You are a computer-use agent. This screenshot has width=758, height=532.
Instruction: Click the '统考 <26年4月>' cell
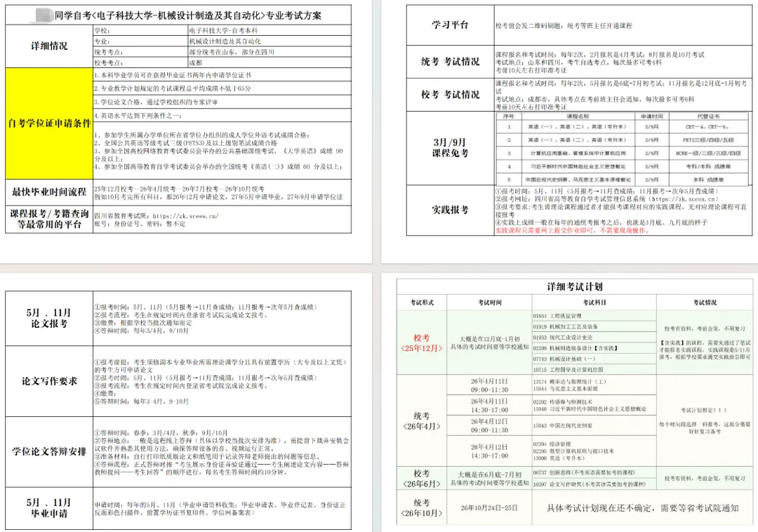(422, 421)
